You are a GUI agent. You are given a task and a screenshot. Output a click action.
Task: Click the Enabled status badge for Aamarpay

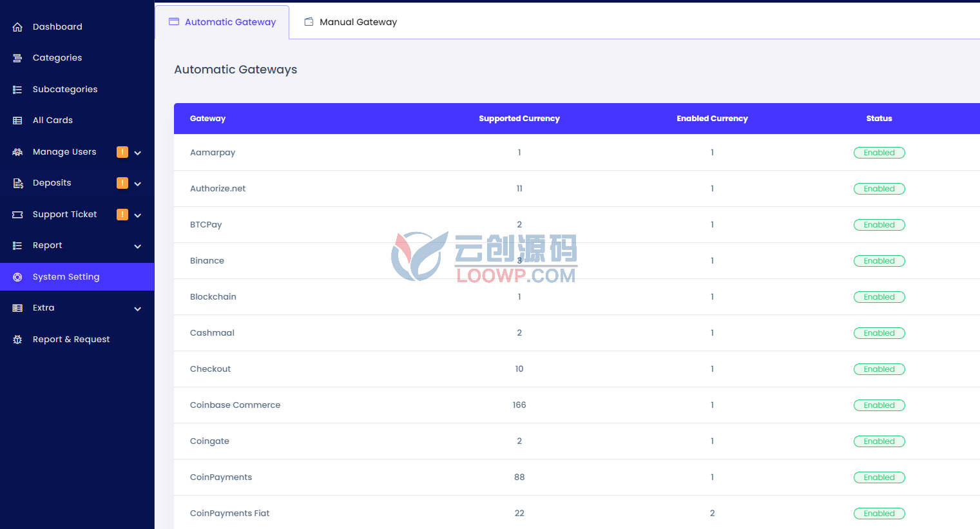point(879,153)
